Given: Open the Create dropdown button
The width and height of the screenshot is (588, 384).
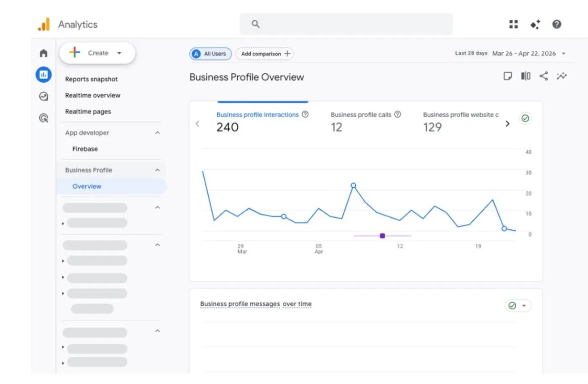Looking at the screenshot, I should point(97,53).
